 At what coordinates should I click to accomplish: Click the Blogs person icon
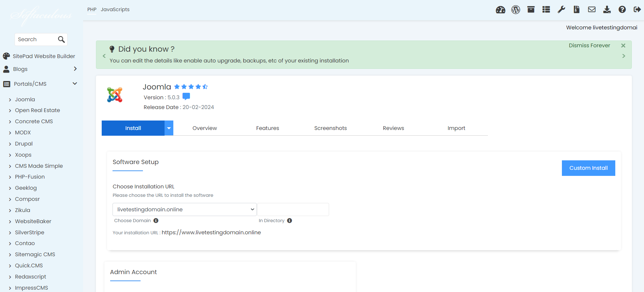coord(6,69)
